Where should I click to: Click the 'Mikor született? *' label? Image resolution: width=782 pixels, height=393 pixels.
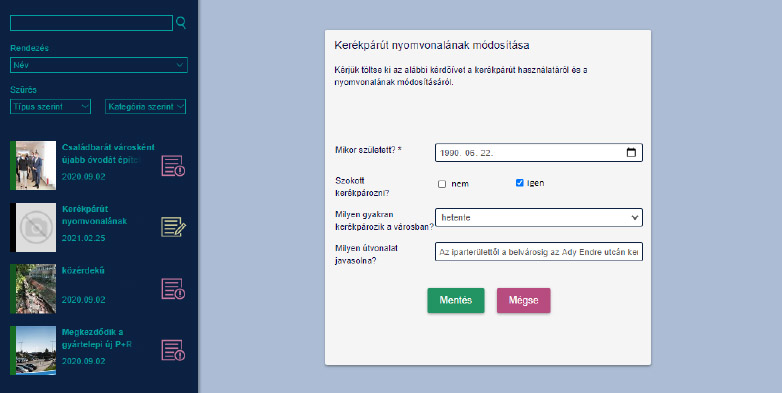click(369, 150)
